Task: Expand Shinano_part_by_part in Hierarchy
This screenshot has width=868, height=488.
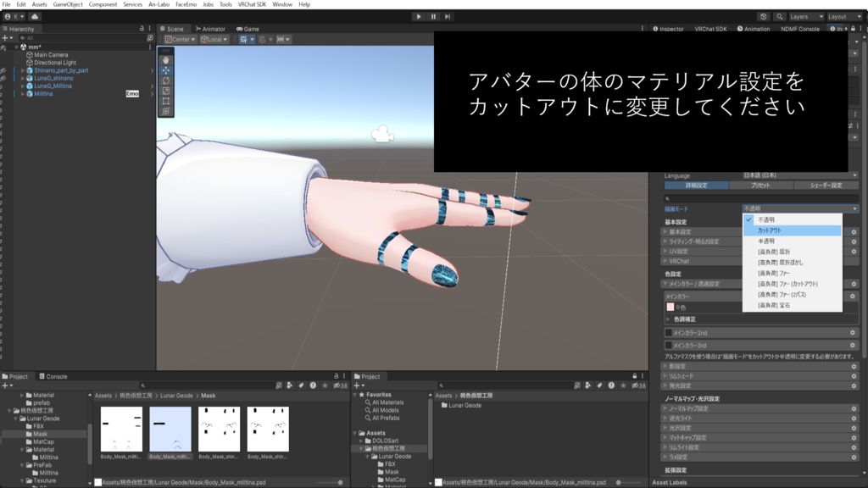Action: pos(23,71)
